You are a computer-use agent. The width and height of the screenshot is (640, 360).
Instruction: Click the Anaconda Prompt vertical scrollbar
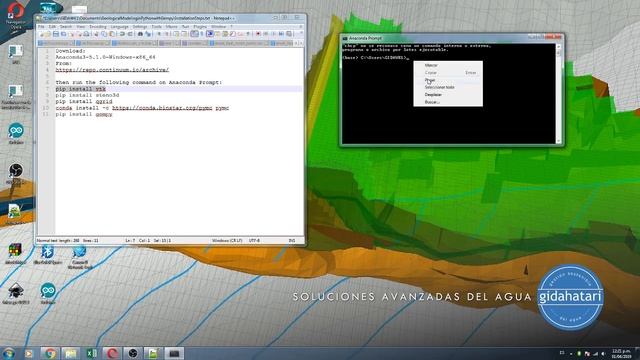tap(559, 94)
